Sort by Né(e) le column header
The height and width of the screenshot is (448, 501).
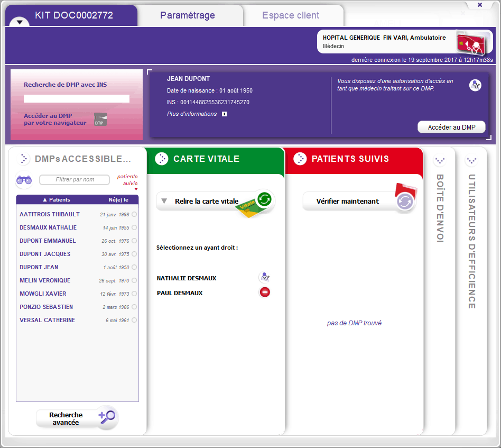pos(118,199)
